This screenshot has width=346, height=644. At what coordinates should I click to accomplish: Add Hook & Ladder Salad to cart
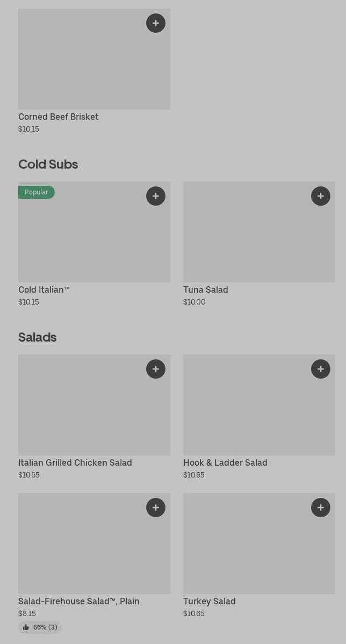tap(321, 369)
